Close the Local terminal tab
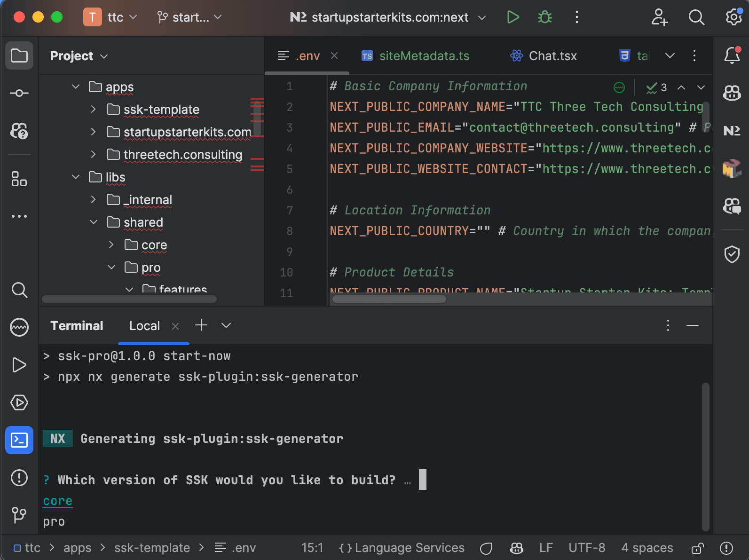The image size is (749, 560). pyautogui.click(x=175, y=326)
